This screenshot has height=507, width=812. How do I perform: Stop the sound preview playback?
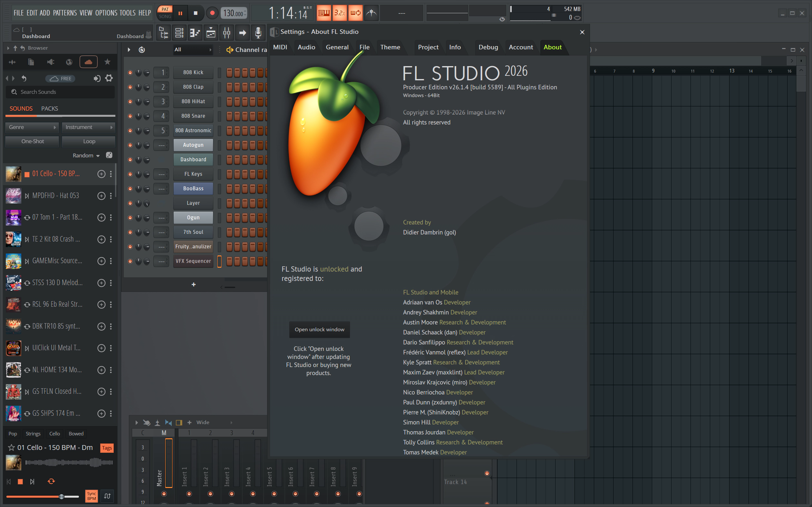[20, 482]
